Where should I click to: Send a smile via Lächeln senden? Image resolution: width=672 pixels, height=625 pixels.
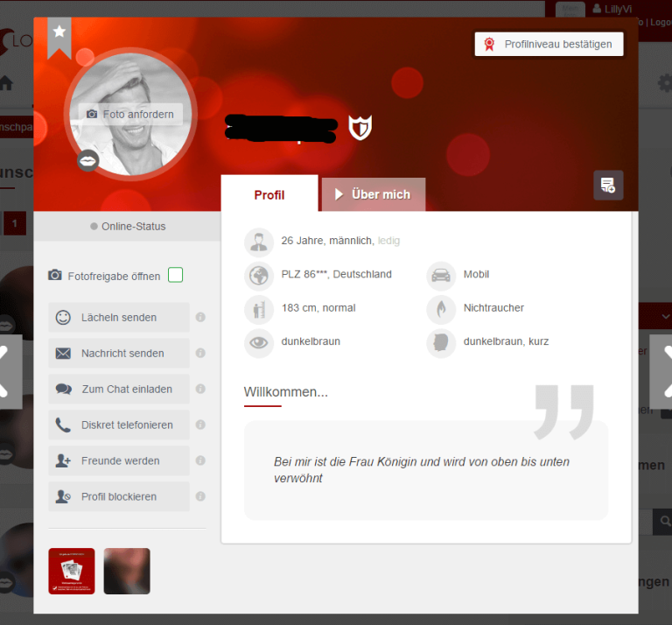coord(119,318)
